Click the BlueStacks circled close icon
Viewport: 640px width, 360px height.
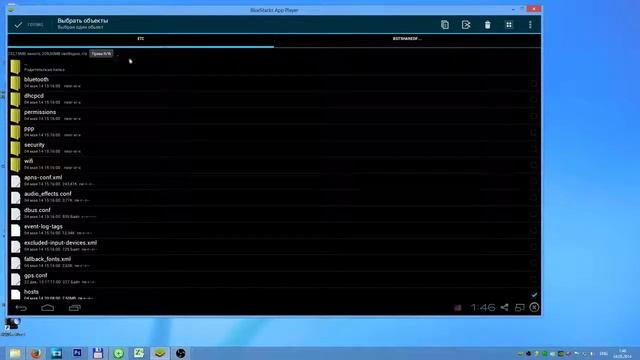[534, 307]
